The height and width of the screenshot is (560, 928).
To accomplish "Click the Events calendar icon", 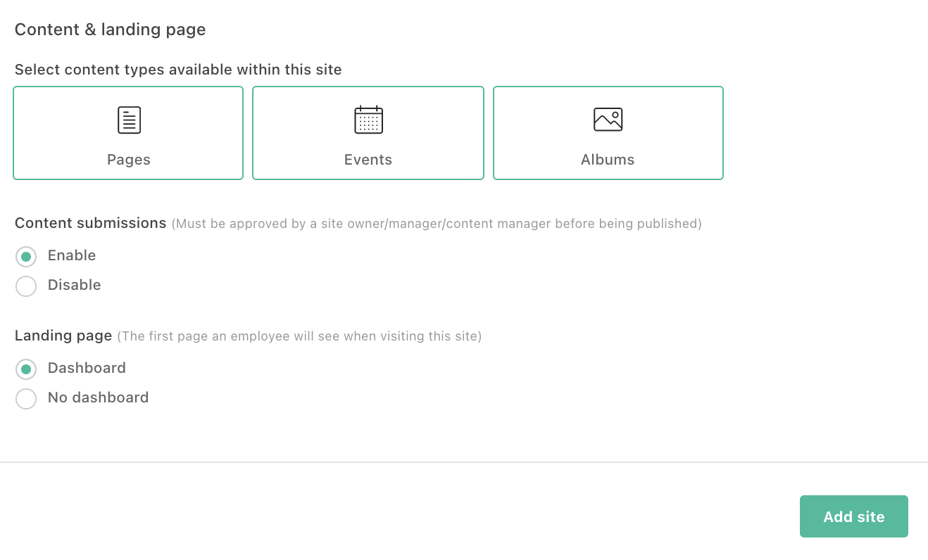I will 368,120.
